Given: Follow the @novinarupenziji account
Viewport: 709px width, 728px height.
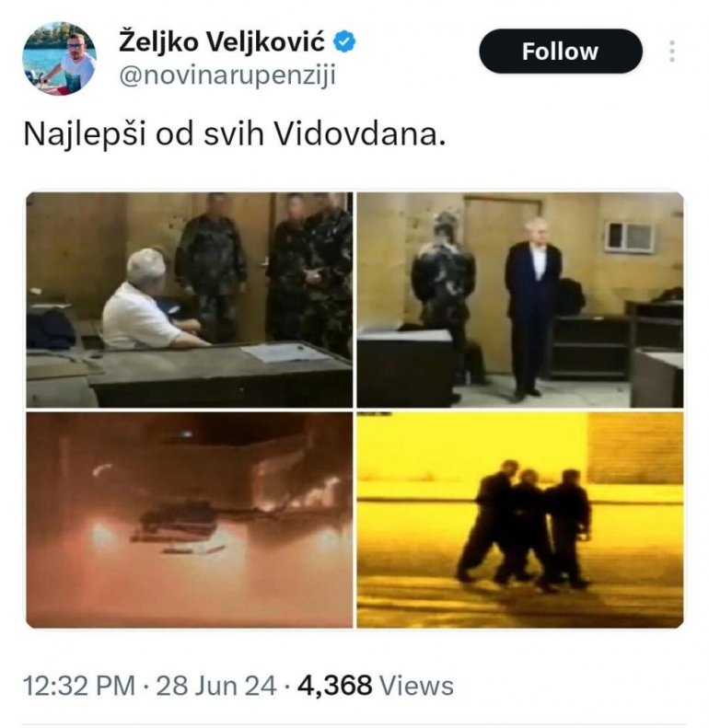Looking at the screenshot, I should (x=561, y=51).
